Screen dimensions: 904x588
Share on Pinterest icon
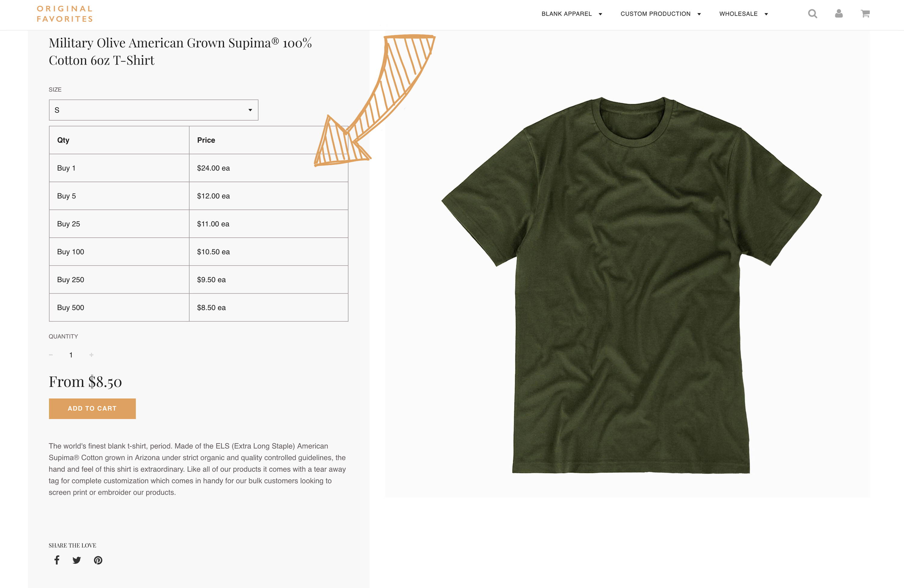pos(98,560)
